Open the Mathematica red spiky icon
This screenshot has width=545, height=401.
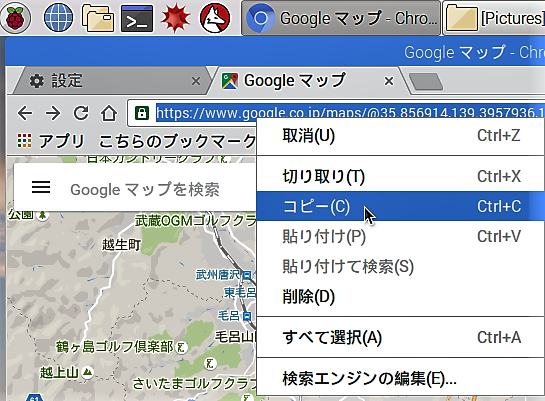point(176,18)
